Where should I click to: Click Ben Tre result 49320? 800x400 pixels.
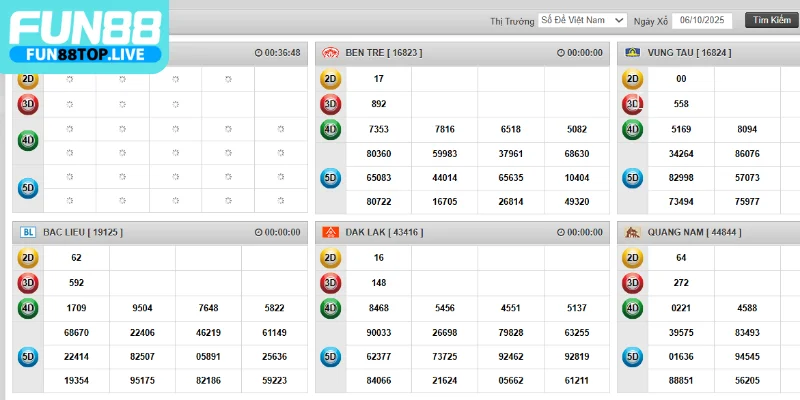(x=577, y=202)
